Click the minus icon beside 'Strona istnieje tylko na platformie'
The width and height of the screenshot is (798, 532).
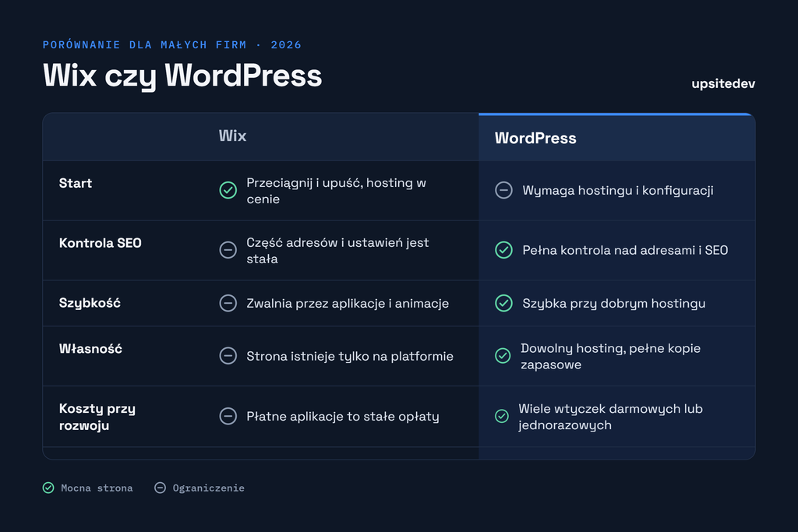click(x=228, y=356)
